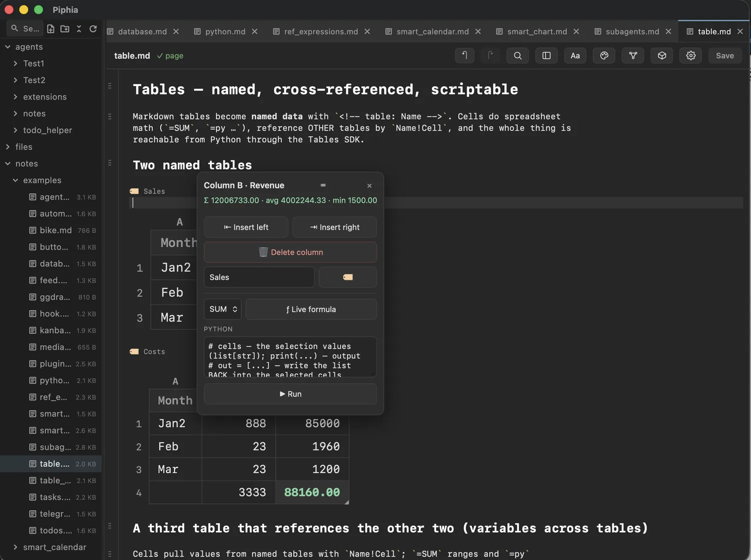Close the python.md tab
Screen dimensions: 751x560
[255, 32]
